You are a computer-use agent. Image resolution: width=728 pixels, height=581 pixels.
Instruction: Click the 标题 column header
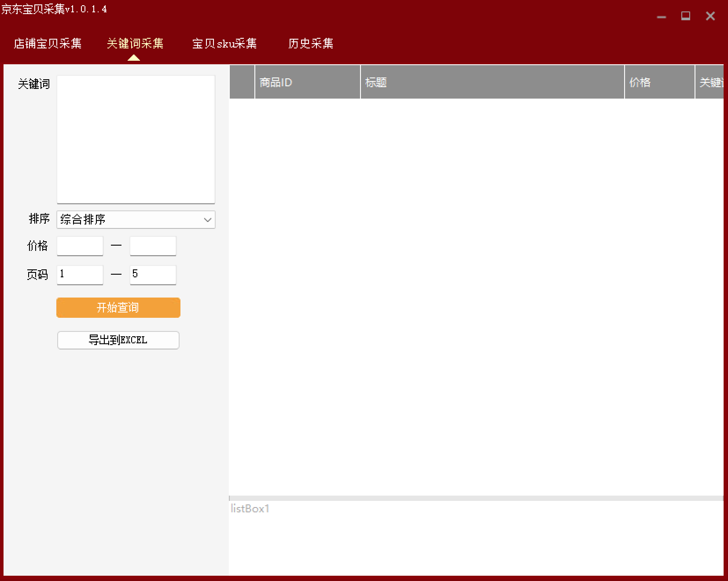click(x=493, y=82)
